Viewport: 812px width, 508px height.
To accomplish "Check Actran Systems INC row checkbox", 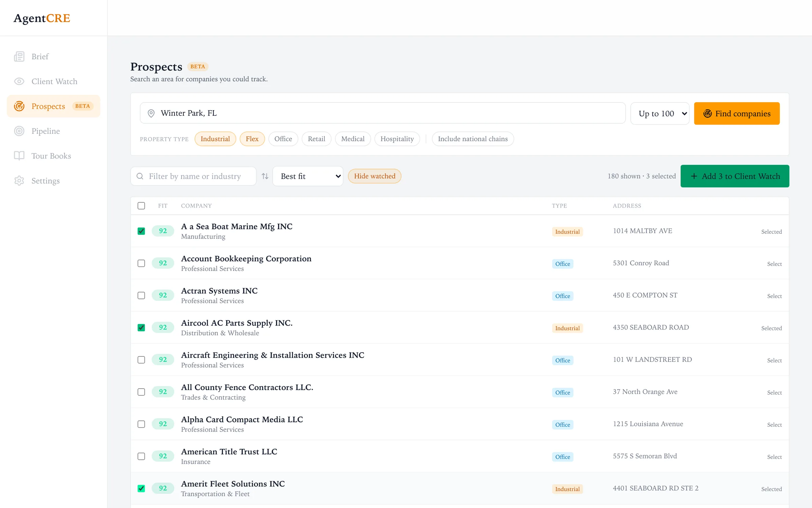I will pos(141,295).
